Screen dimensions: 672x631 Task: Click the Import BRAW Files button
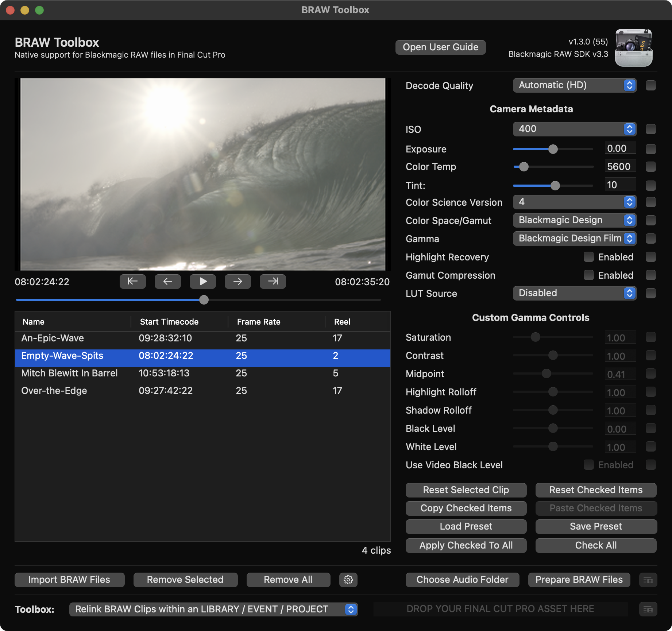click(69, 580)
